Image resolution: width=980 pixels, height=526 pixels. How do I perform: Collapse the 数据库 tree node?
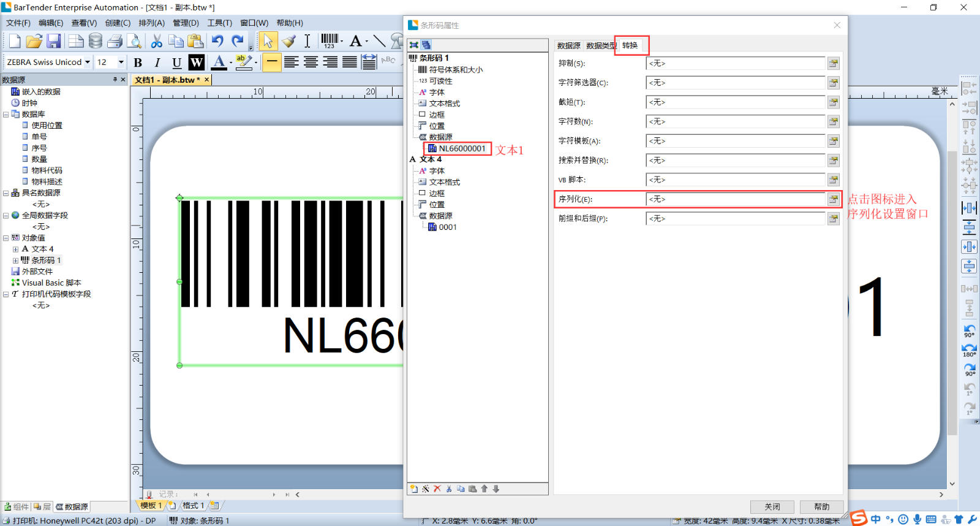[x=6, y=115]
